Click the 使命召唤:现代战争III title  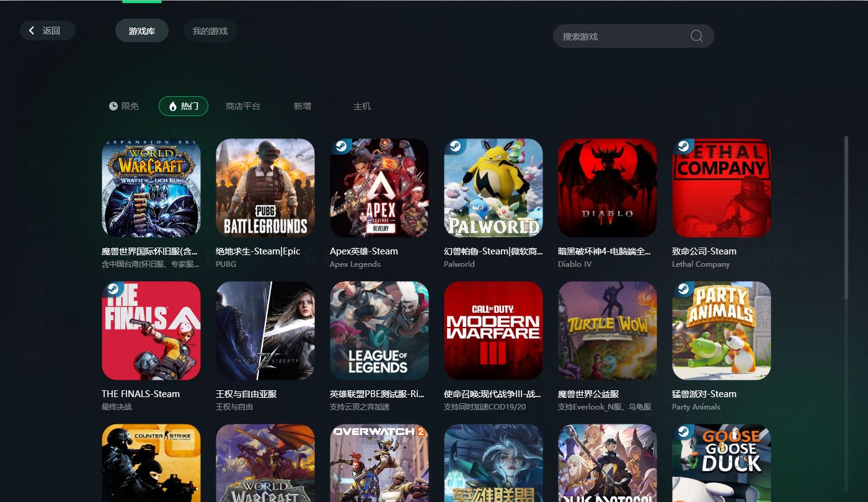(493, 394)
